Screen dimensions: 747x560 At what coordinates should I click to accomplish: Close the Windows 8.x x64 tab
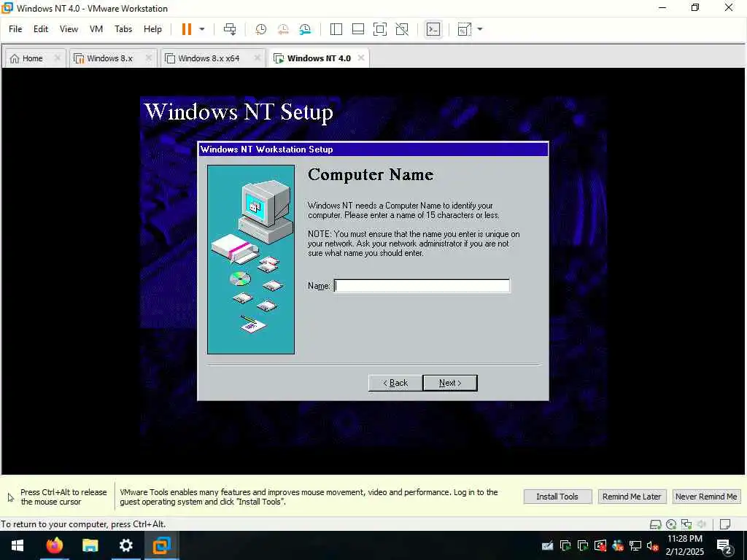pyautogui.click(x=258, y=58)
